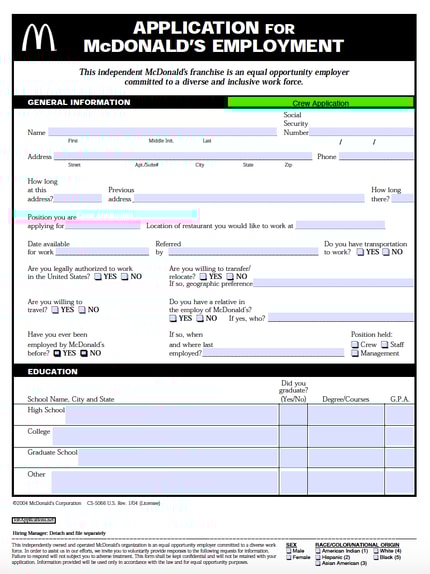Check YES for willing to travel
The height and width of the screenshot is (574, 430).
[x=55, y=310]
